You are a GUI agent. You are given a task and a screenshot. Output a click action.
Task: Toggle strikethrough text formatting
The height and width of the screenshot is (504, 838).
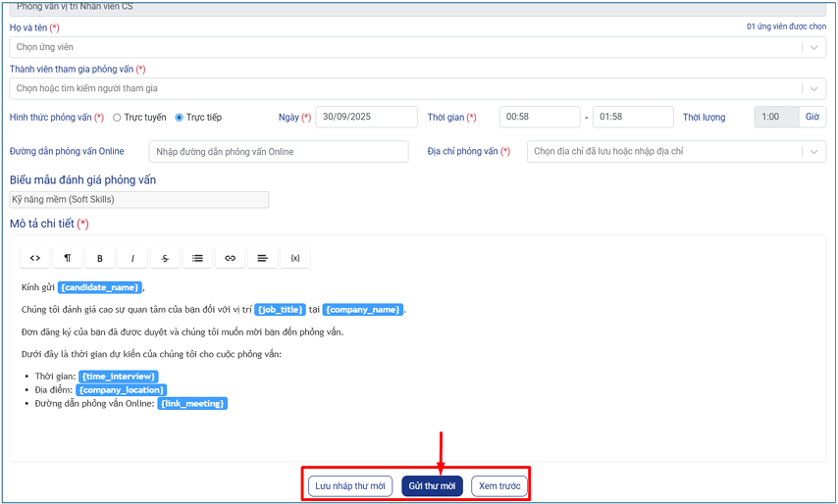165,258
